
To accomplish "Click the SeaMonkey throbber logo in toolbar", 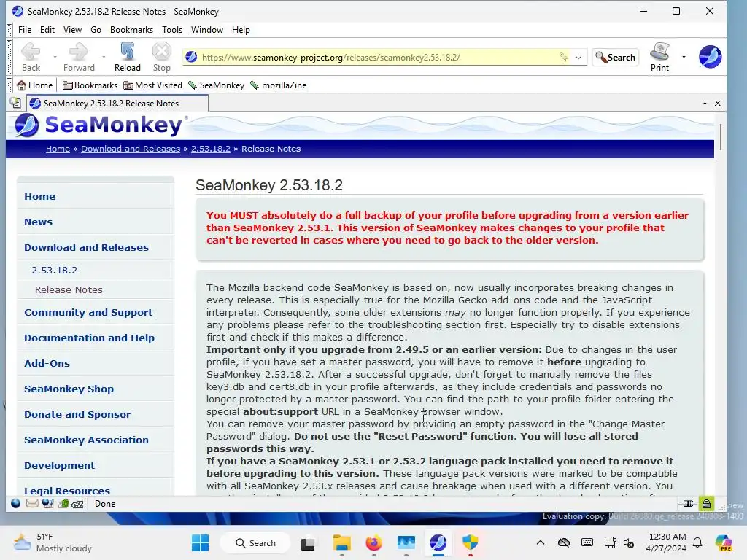I will (710, 57).
